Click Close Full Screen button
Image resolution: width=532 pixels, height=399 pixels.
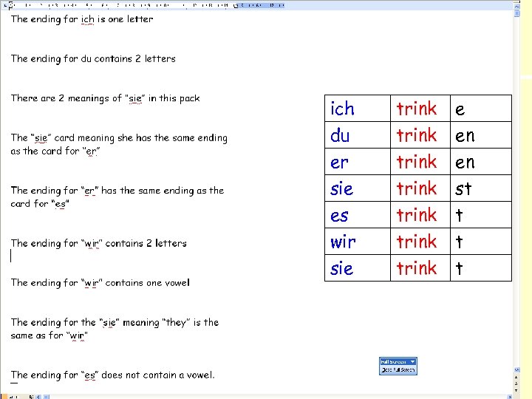pos(398,370)
